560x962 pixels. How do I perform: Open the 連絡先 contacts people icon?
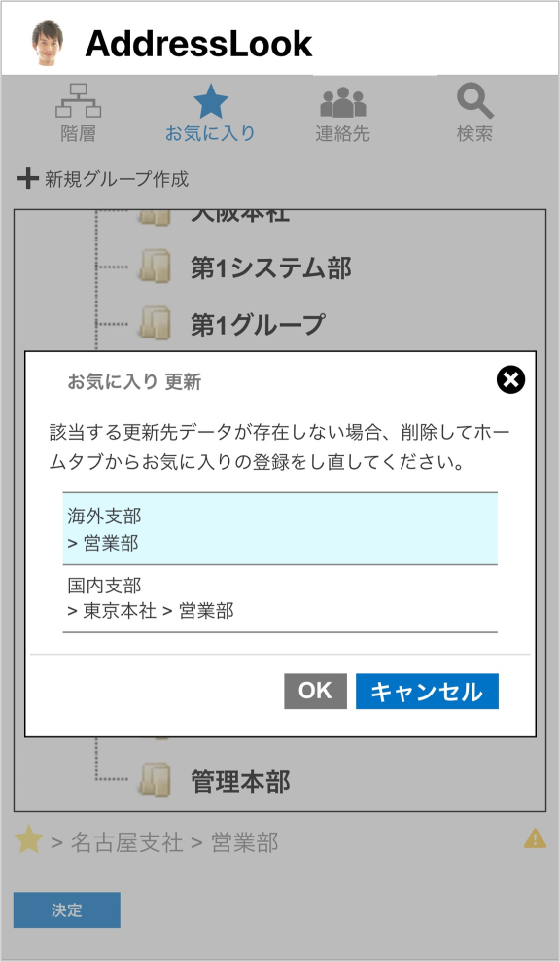click(343, 102)
